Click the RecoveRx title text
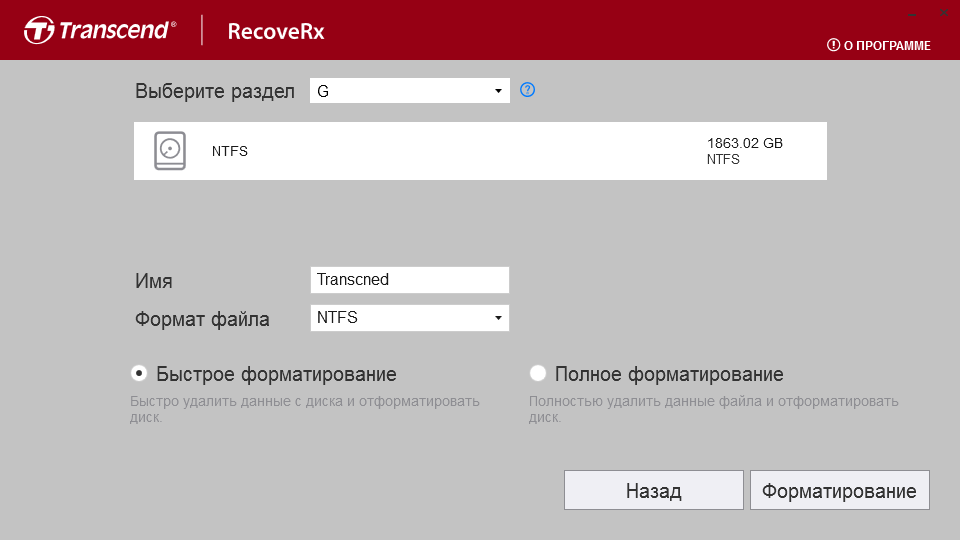The image size is (960, 540). (276, 31)
